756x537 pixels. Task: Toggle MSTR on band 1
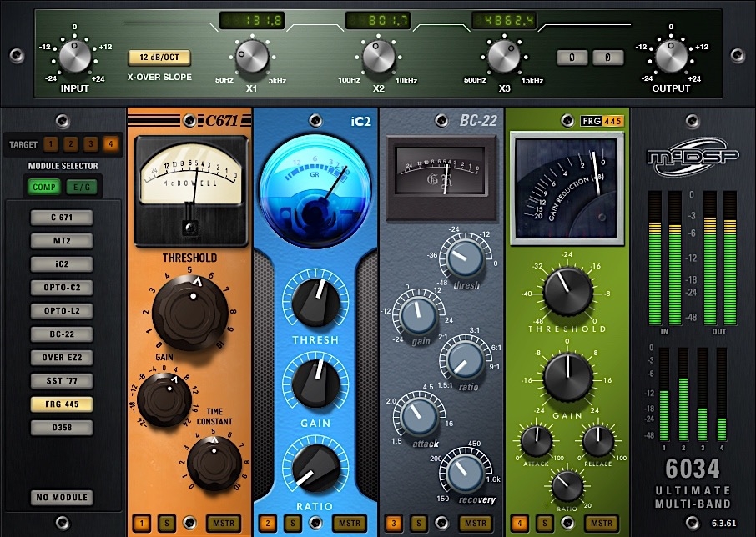tap(224, 523)
